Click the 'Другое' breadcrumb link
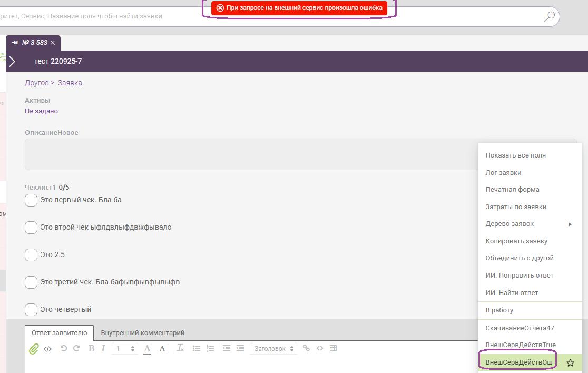Image resolution: width=588 pixels, height=373 pixels. (x=36, y=83)
